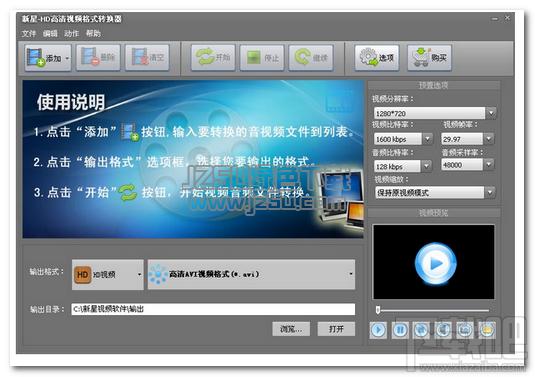Screen dimensions: 535x377
Task: Click the 删除 (Delete) toolbar button
Action: [x=98, y=58]
